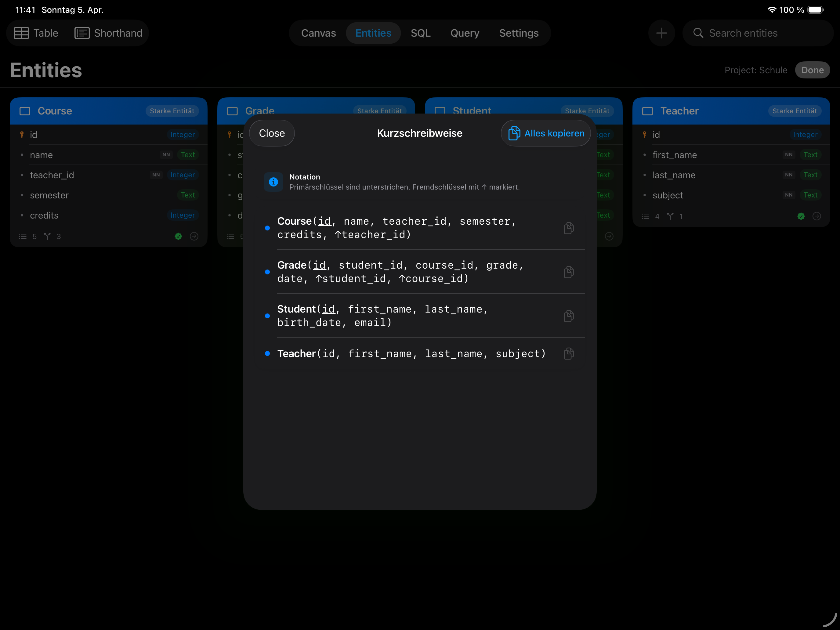This screenshot has width=840, height=630.
Task: Click the Teacher entity table icon
Action: (647, 111)
